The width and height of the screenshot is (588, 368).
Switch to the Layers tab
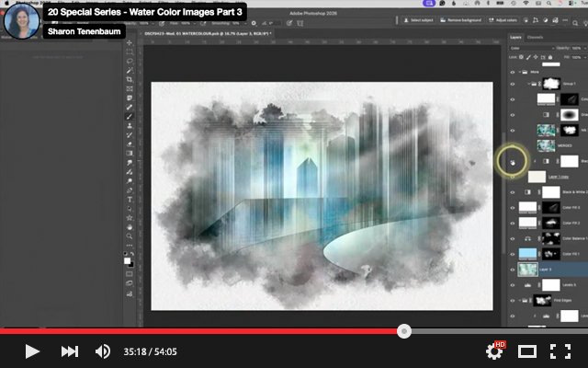pyautogui.click(x=515, y=38)
